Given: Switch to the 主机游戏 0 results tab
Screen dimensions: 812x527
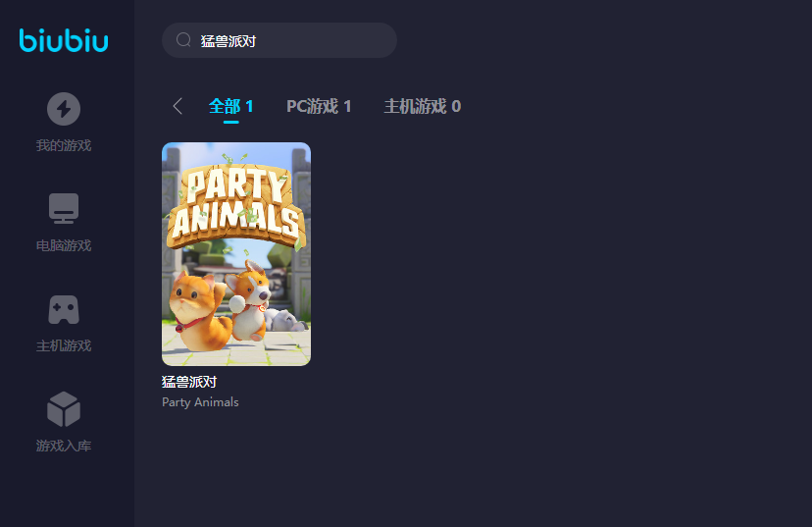Looking at the screenshot, I should [x=422, y=106].
